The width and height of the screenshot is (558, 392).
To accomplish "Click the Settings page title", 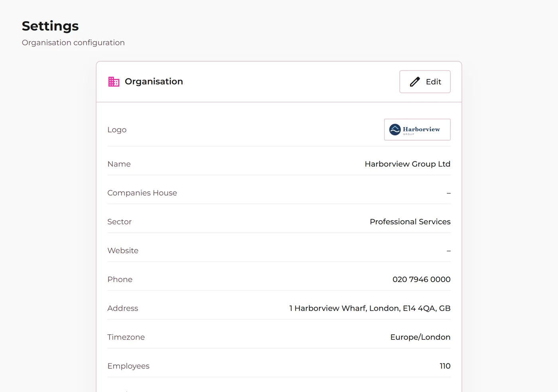I will (50, 26).
